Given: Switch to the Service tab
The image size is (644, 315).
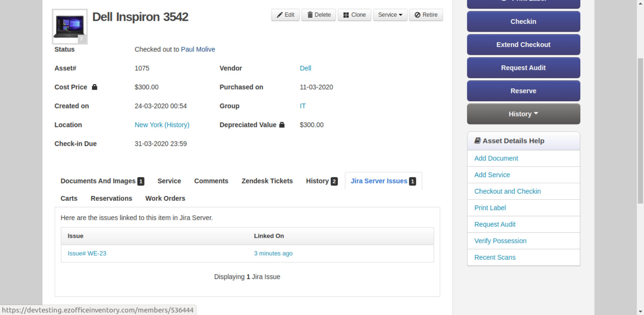Looking at the screenshot, I should (x=169, y=181).
